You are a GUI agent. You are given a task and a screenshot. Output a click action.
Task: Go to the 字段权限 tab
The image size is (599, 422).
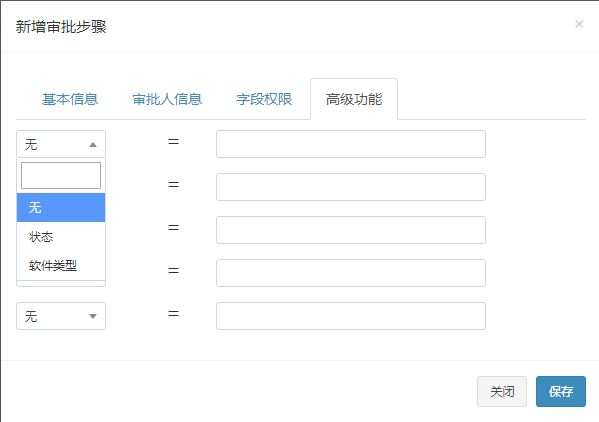point(264,99)
